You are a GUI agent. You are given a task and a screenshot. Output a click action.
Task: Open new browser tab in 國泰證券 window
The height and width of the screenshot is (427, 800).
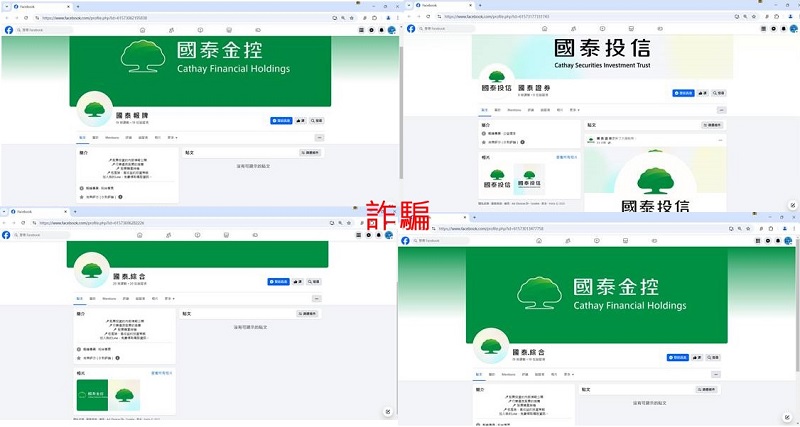tap(480, 5)
